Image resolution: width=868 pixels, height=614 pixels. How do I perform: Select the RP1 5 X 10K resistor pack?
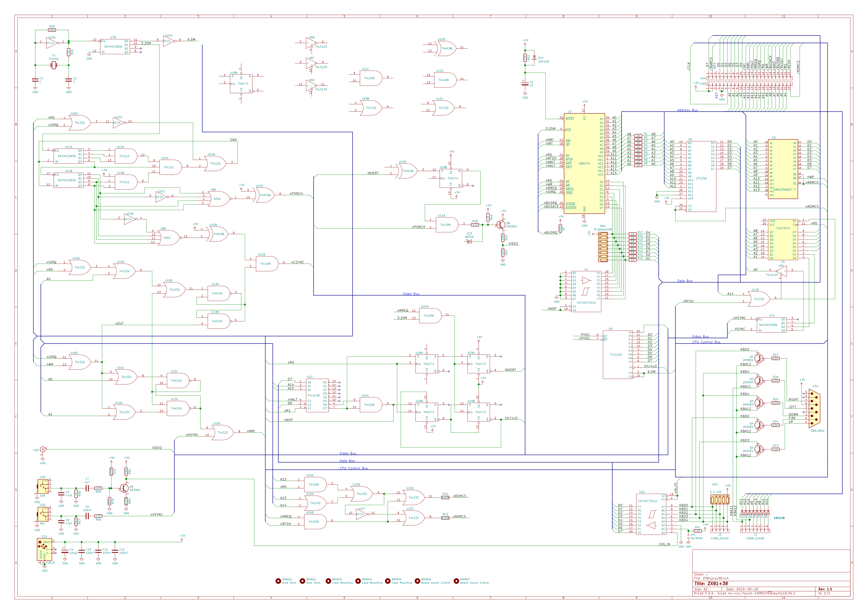point(720,500)
